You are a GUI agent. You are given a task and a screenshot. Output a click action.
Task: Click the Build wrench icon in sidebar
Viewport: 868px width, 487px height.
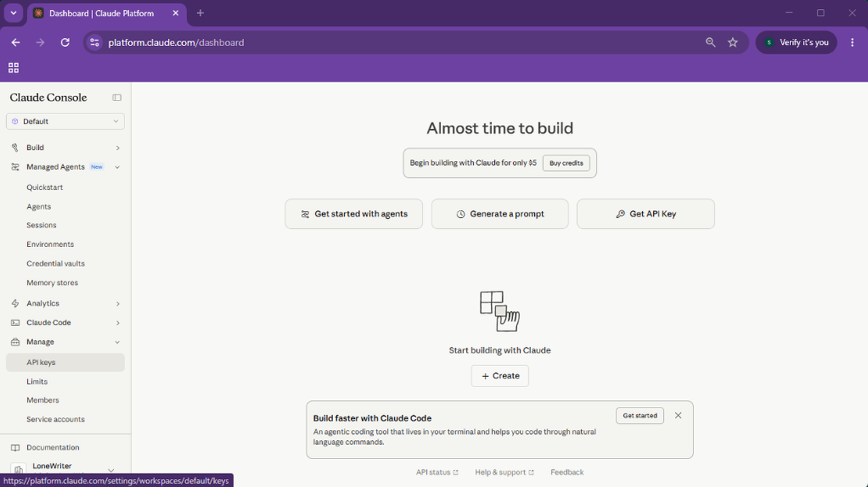tap(15, 147)
